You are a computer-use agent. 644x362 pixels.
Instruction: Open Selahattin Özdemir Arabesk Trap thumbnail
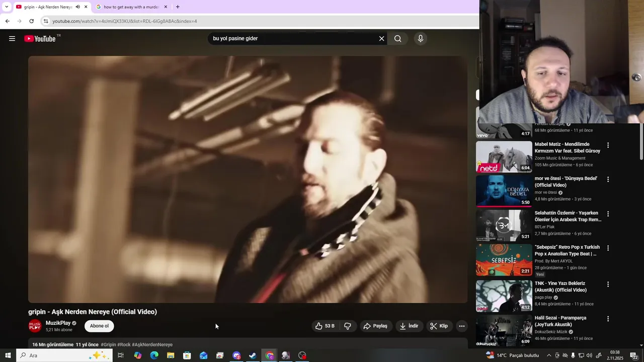click(504, 226)
